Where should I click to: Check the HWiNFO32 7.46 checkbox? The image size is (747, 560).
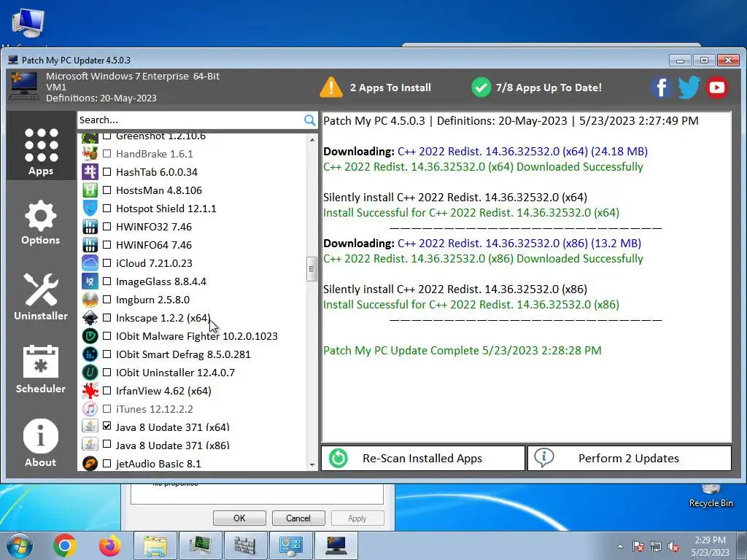pos(107,226)
